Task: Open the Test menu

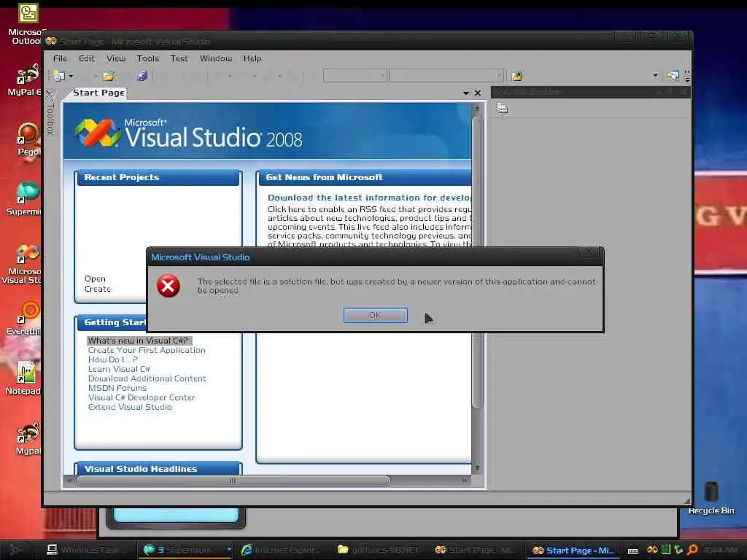Action: (179, 58)
